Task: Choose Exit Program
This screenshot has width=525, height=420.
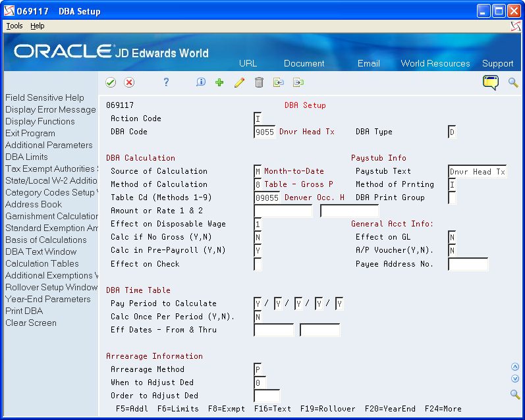Action: tap(30, 133)
